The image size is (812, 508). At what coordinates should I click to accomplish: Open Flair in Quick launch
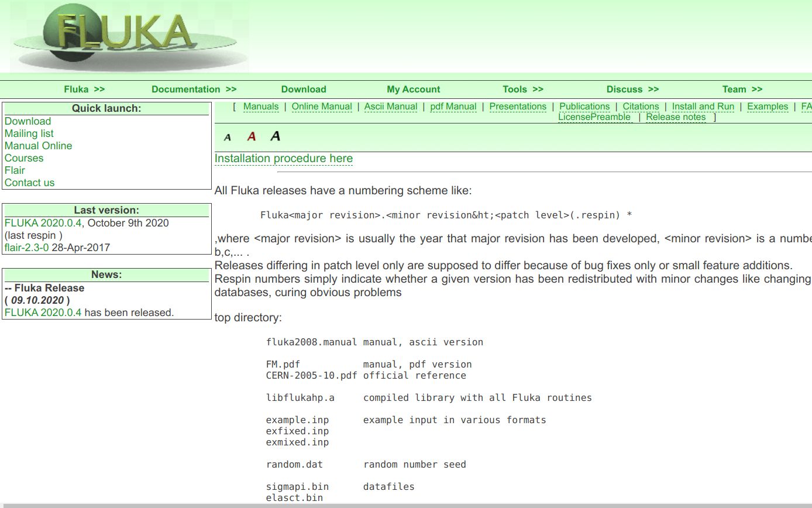(15, 170)
